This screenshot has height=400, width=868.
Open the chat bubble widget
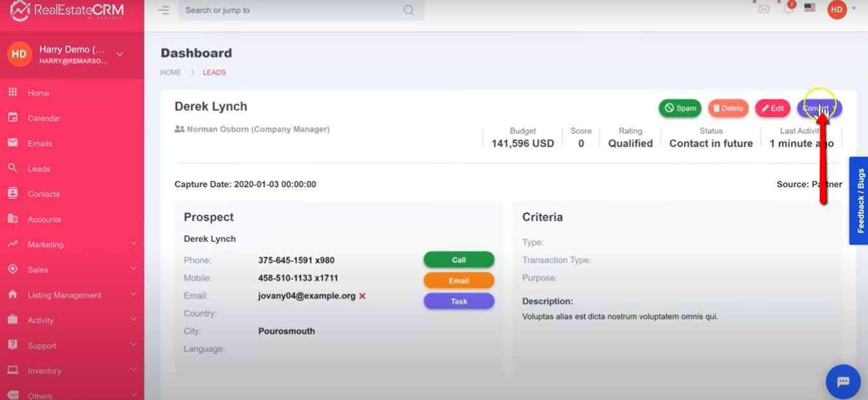point(843,382)
